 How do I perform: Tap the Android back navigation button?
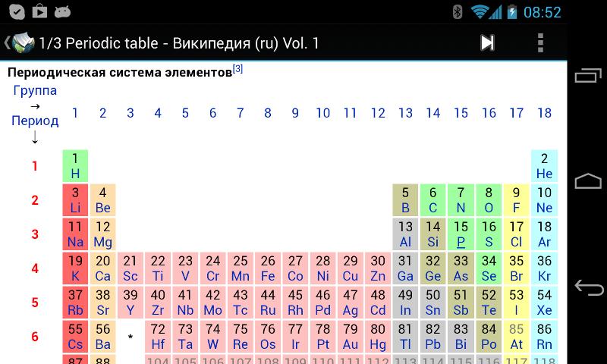(x=589, y=287)
